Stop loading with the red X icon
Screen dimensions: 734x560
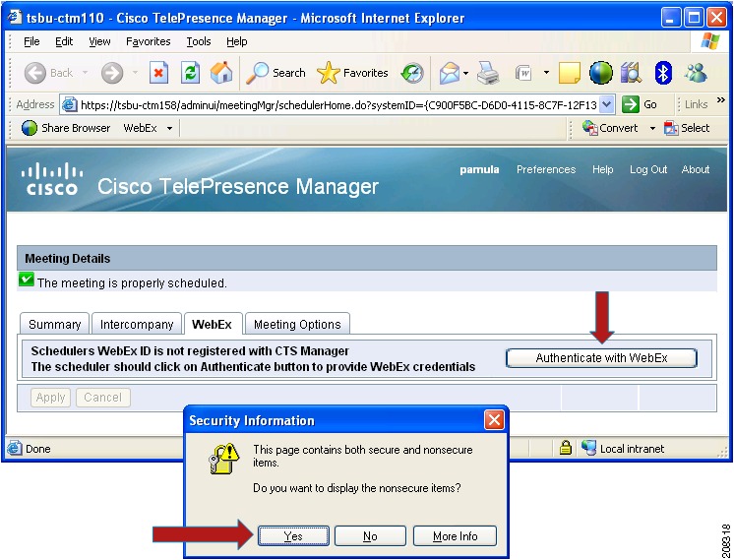(158, 73)
